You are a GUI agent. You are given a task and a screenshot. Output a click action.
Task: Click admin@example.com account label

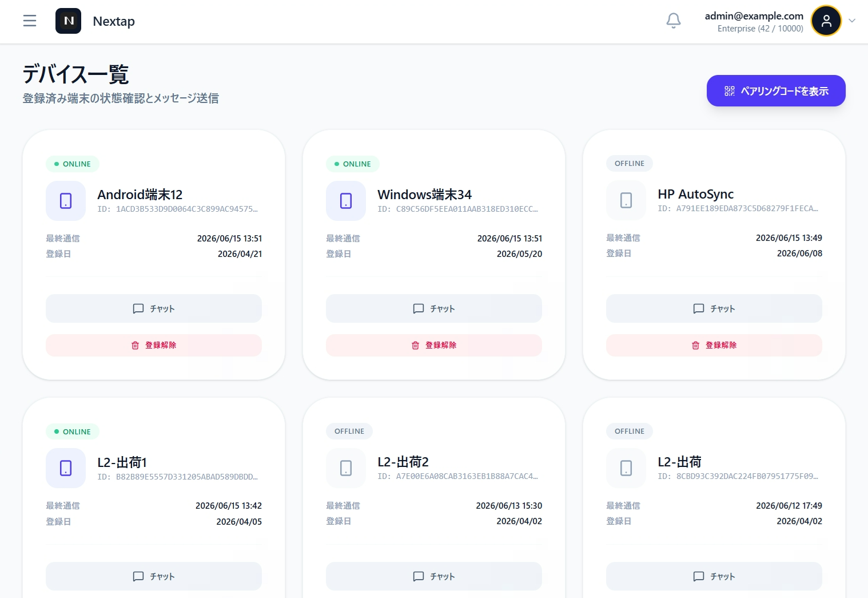[x=754, y=16]
